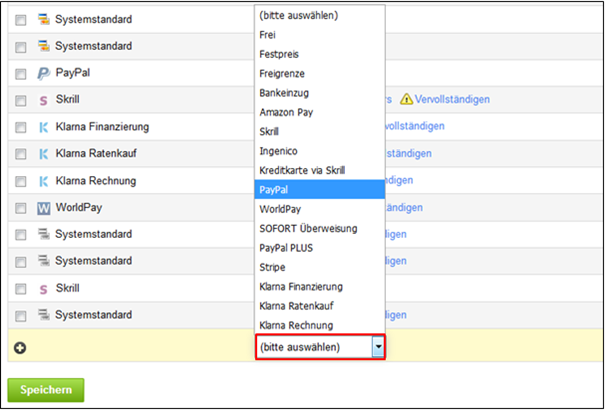Click the Klarna Finanzierung row label
This screenshot has height=410, width=605.
click(102, 127)
